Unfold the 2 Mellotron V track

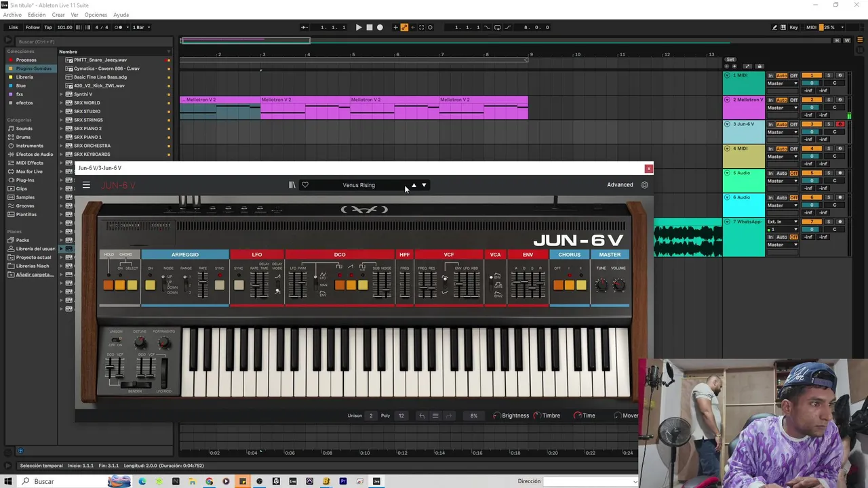tap(727, 100)
